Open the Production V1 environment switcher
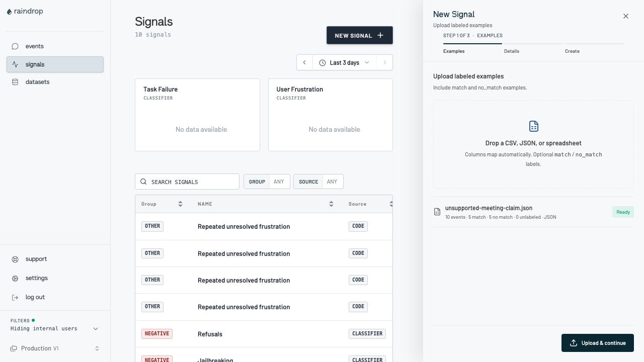Viewport: 644px width, 362px height. click(x=55, y=348)
